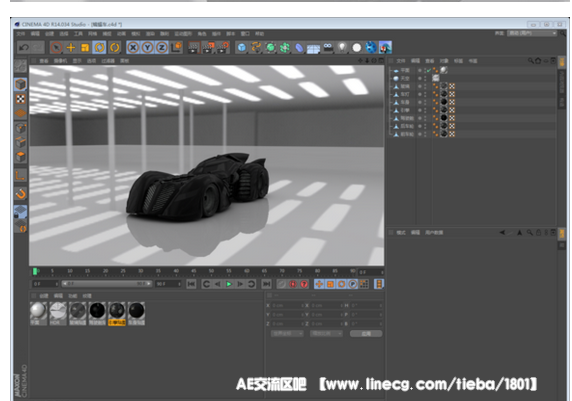This screenshot has height=401, width=572.
Task: Click the Enable Axis L-shaped icon
Action: [x=20, y=176]
